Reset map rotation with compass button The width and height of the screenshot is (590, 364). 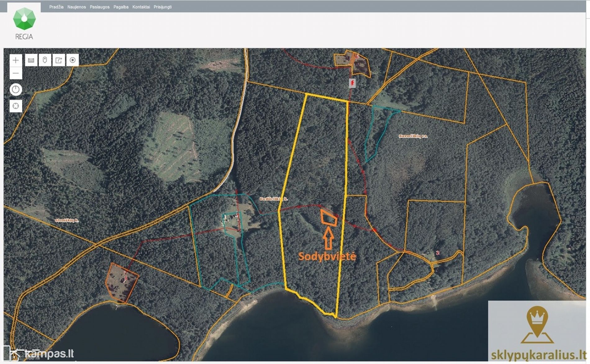click(16, 89)
